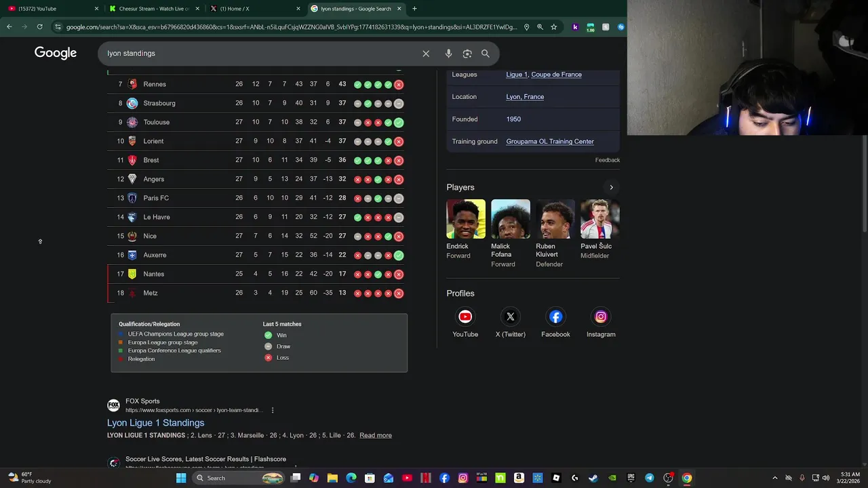Viewport: 868px width, 488px height.
Task: Open Telegram from the taskbar
Action: [650, 478]
